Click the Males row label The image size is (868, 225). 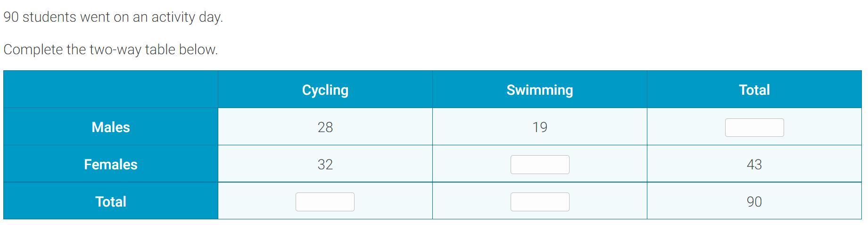click(111, 127)
